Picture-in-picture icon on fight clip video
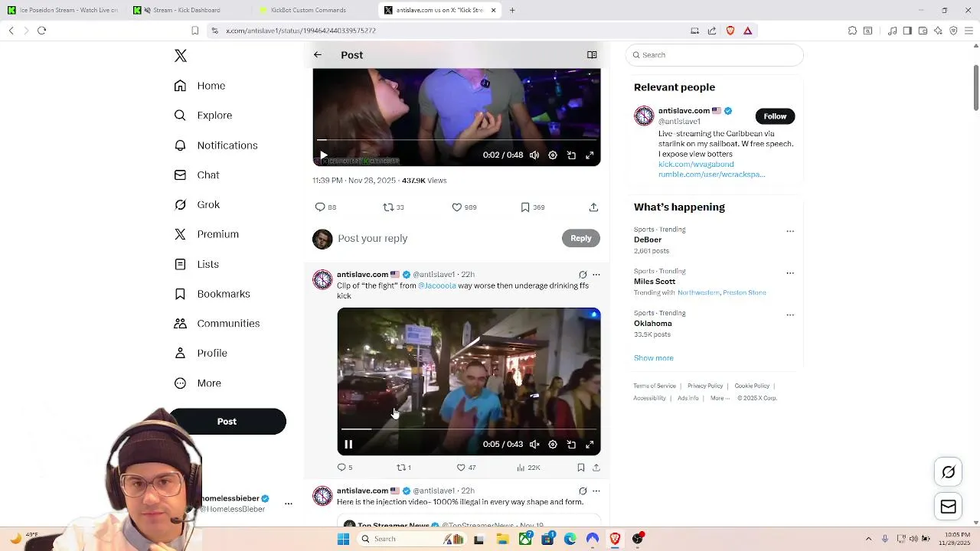 571,445
